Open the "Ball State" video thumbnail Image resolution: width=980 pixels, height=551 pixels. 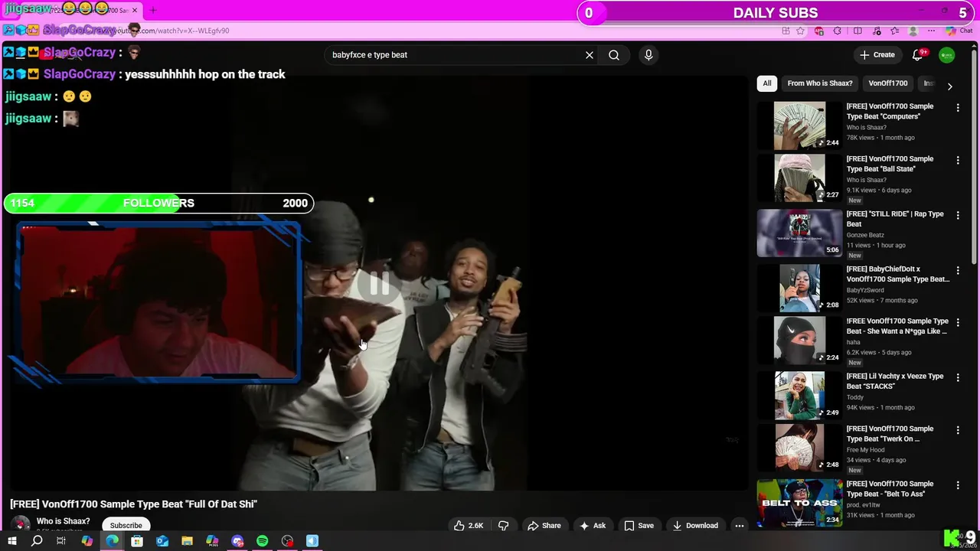[799, 178]
